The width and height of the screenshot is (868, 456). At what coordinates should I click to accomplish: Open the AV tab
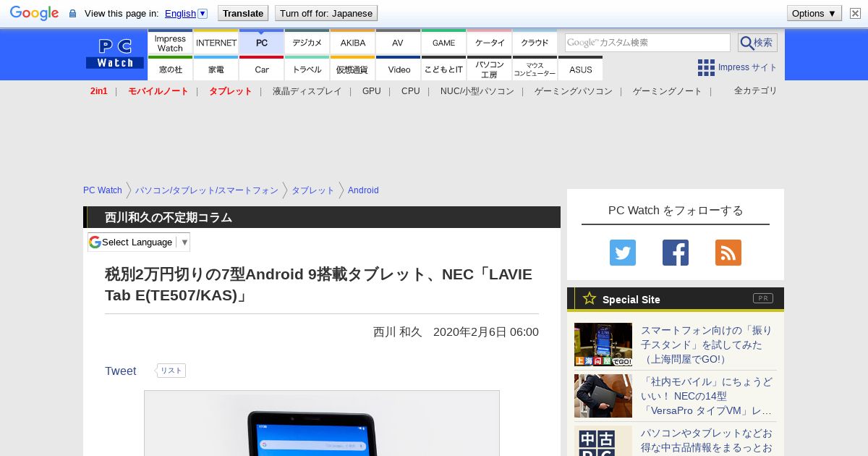(x=399, y=43)
